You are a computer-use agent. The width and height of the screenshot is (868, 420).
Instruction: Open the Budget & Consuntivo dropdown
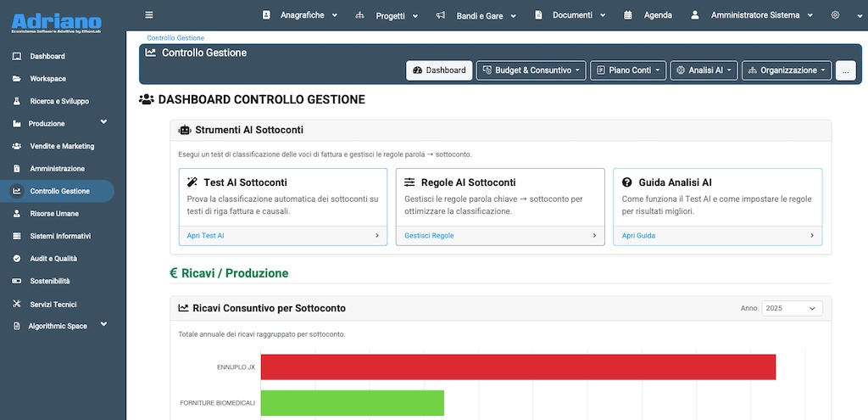(x=531, y=70)
